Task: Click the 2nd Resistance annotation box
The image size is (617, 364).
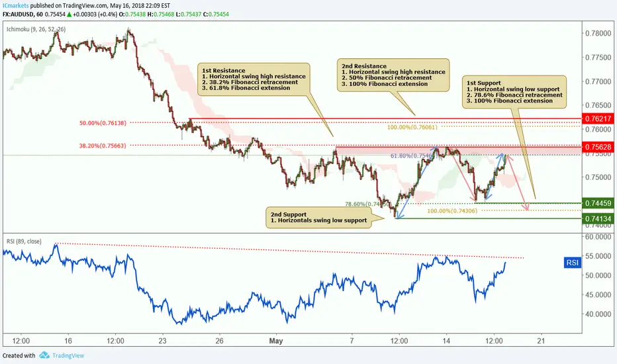Action: (x=393, y=75)
